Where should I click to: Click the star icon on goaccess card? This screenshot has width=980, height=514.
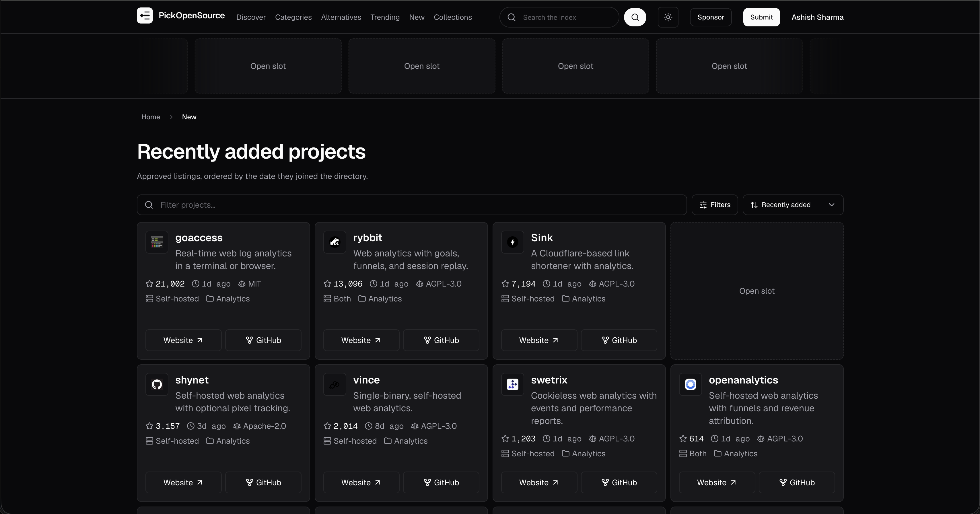click(149, 284)
